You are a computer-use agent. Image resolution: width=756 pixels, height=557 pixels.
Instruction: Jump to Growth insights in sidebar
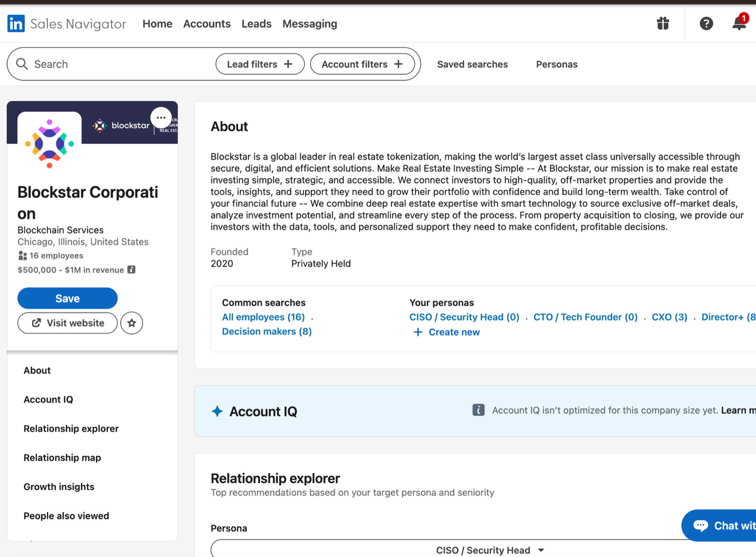point(59,487)
